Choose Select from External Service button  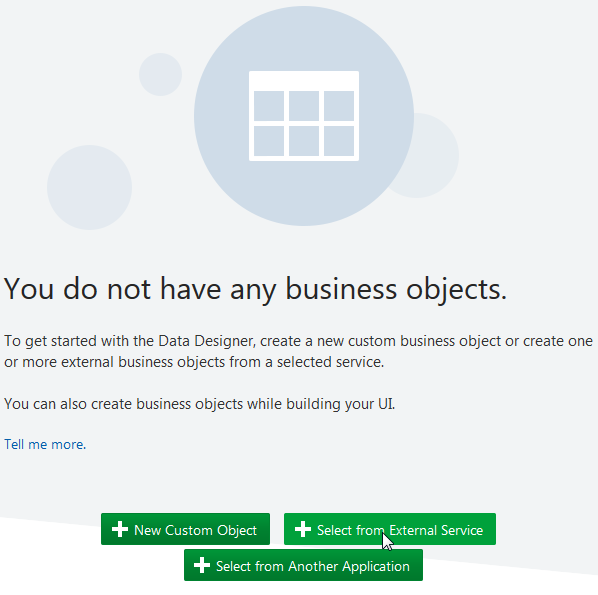pyautogui.click(x=390, y=529)
